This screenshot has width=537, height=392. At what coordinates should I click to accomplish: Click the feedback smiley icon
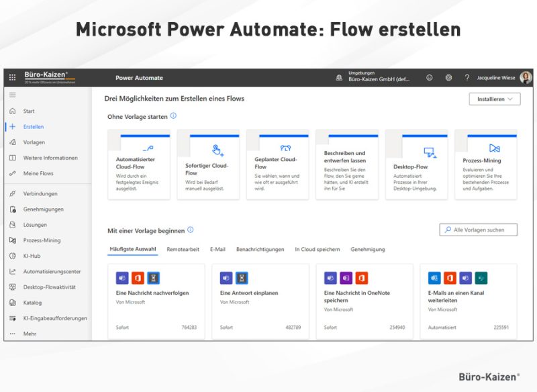(429, 78)
